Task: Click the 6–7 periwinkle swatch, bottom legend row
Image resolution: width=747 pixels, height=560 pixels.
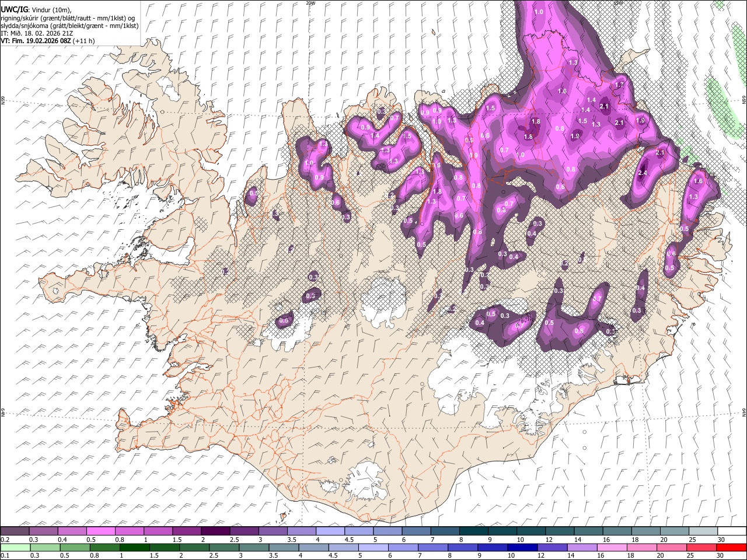Action: pos(403,547)
